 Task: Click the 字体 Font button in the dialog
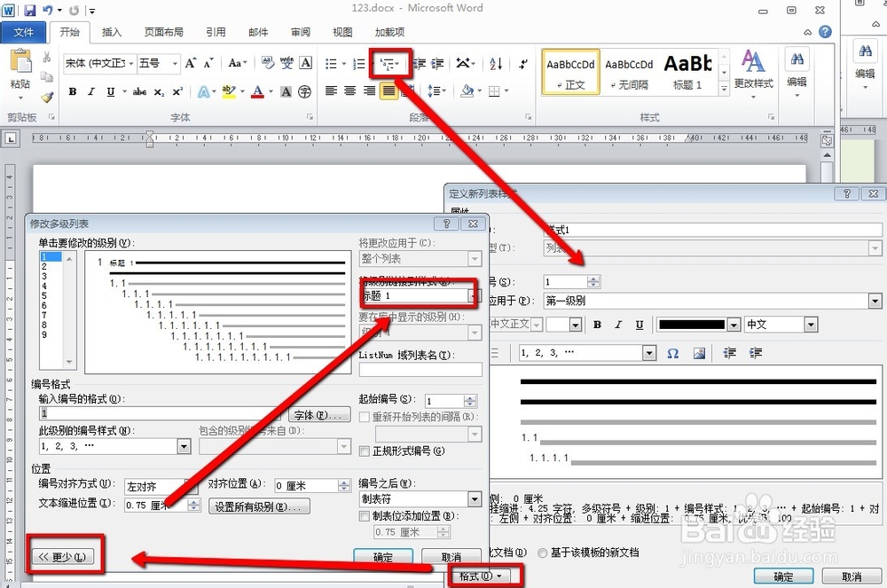coord(319,415)
